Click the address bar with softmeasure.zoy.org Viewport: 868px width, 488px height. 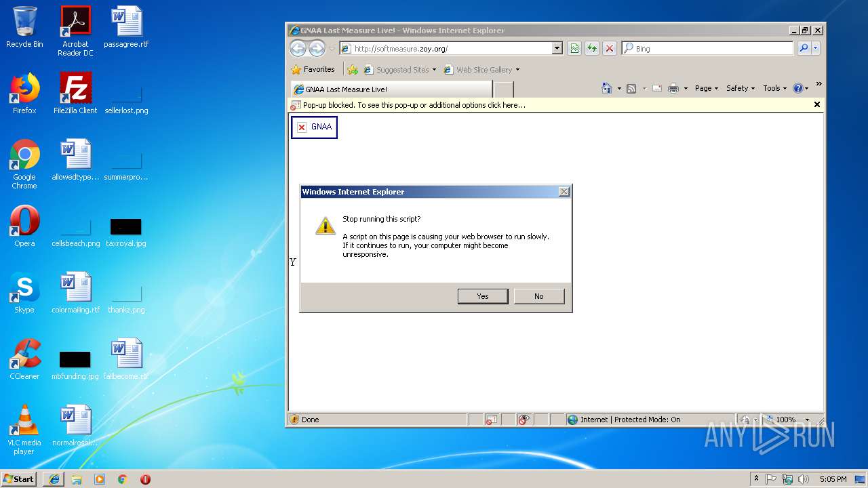tap(446, 49)
